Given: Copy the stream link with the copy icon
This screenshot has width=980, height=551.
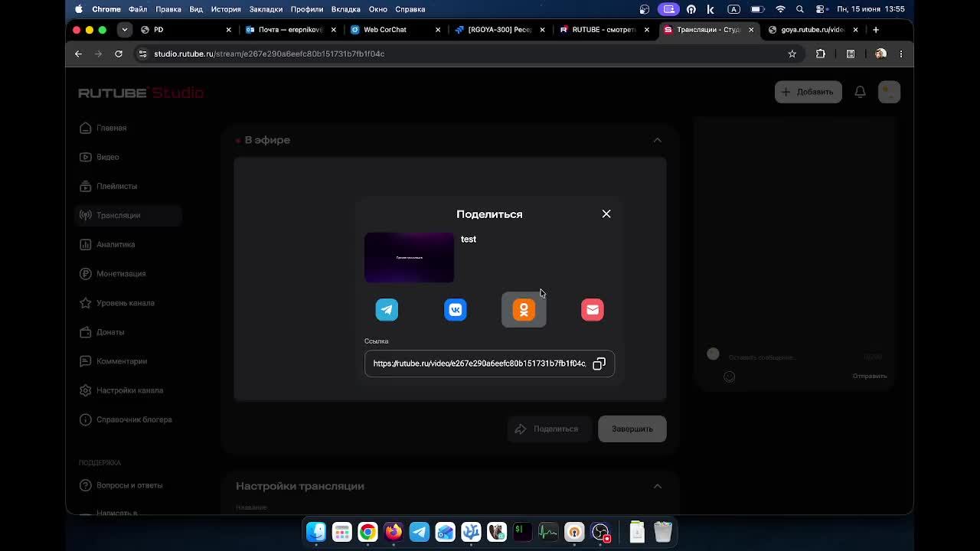Looking at the screenshot, I should tap(599, 364).
